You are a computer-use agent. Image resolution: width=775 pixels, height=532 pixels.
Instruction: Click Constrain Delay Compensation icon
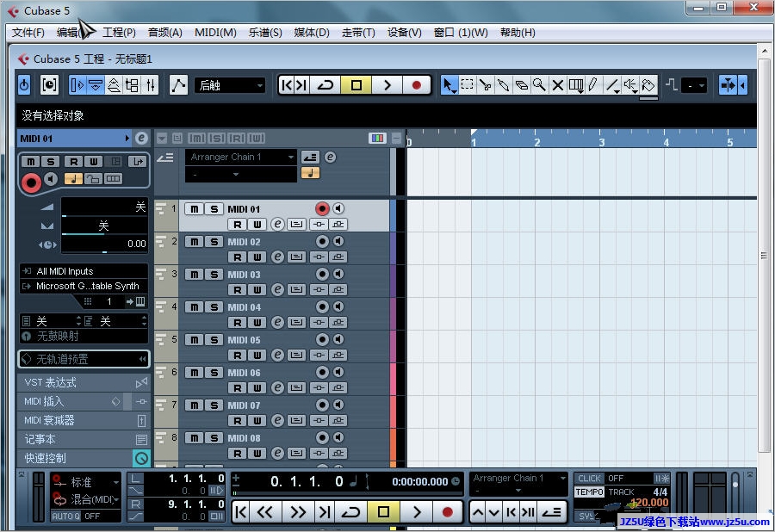point(49,85)
